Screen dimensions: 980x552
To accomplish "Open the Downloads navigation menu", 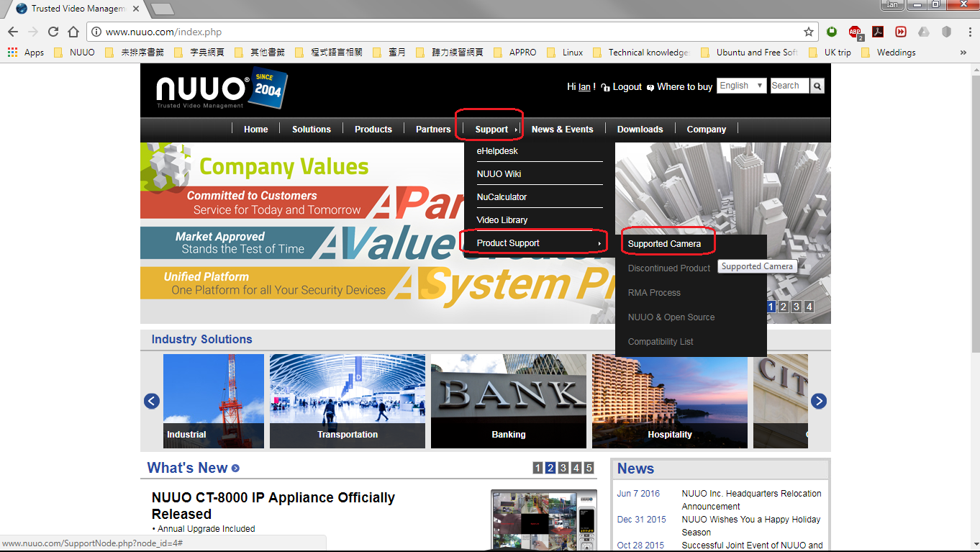I will pyautogui.click(x=640, y=130).
